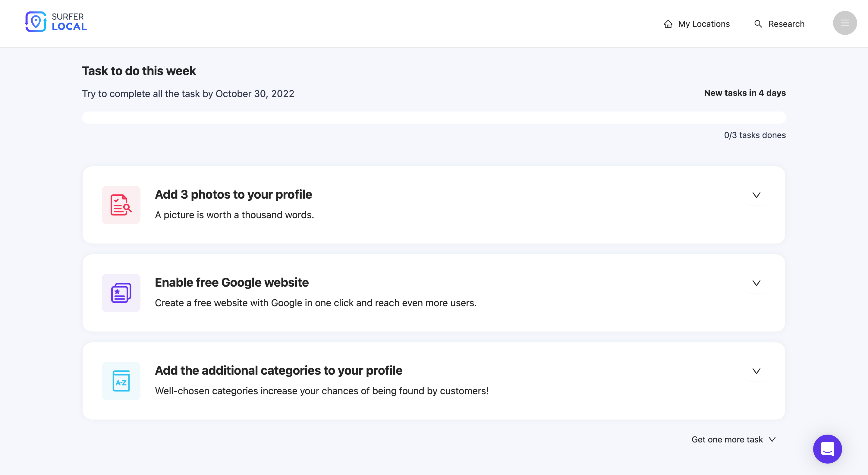
Task: Click the Add 3 photos to your profile title
Action: coord(233,194)
